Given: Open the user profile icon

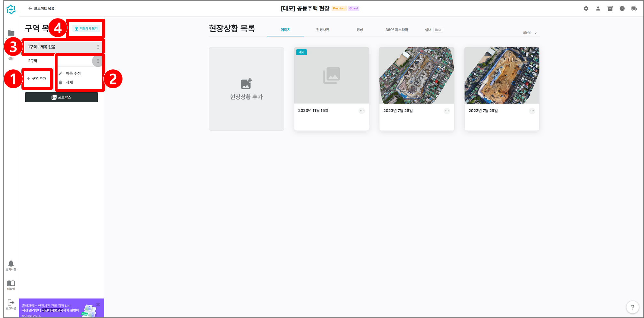Looking at the screenshot, I should click(598, 9).
